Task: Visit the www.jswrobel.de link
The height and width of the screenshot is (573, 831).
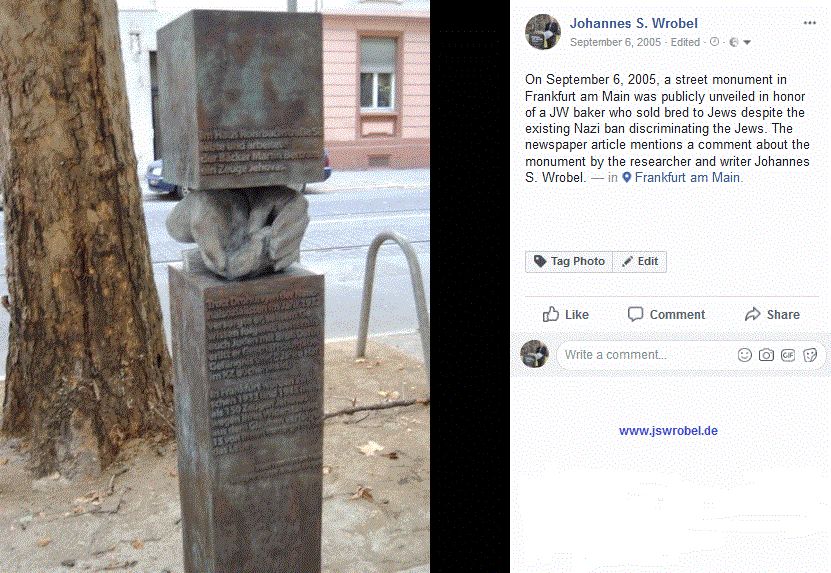Action: 668,431
